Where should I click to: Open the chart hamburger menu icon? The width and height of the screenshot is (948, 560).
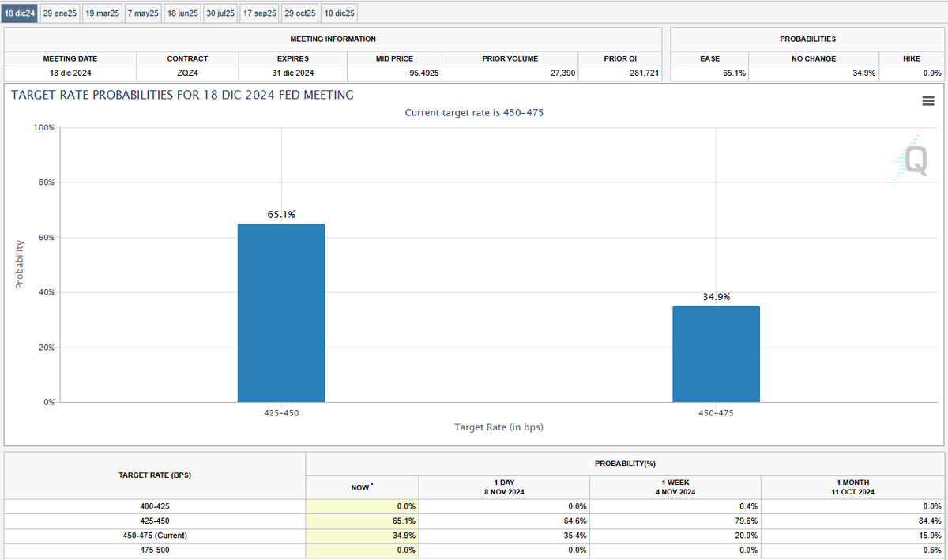928,101
